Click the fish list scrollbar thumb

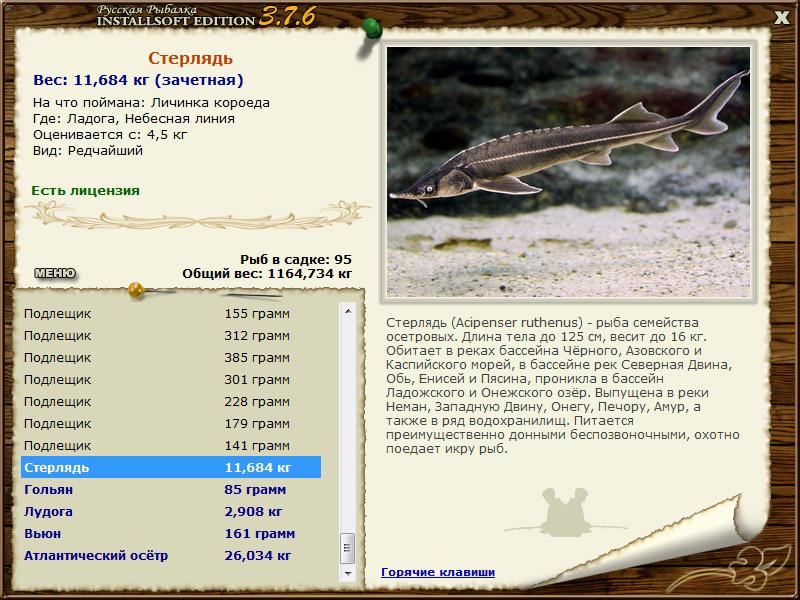pos(347,548)
